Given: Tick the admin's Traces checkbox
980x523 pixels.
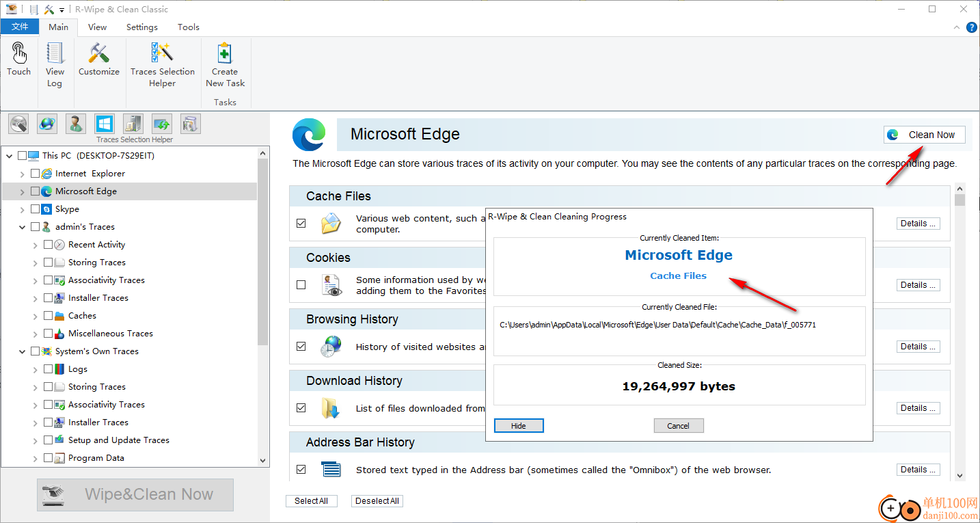Looking at the screenshot, I should click(x=35, y=227).
